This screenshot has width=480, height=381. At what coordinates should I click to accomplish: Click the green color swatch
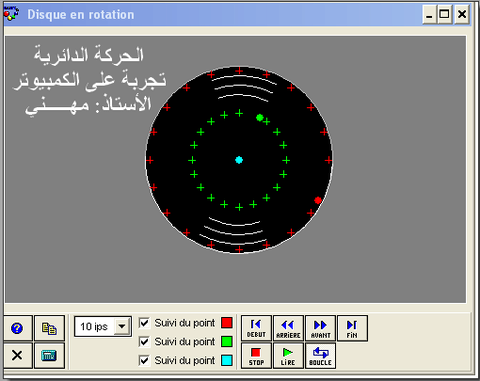tap(227, 341)
